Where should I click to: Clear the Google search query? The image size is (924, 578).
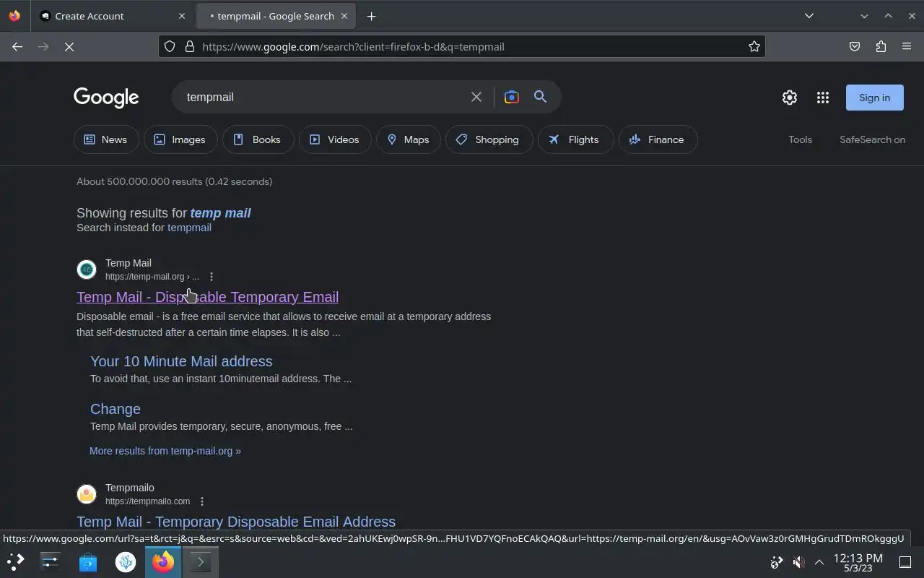coord(476,97)
